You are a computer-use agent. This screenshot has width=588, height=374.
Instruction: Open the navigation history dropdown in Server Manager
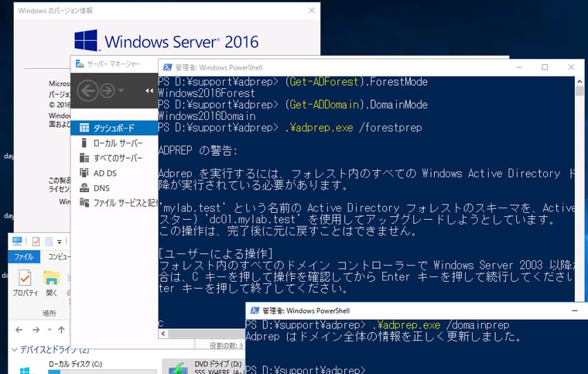tap(121, 91)
